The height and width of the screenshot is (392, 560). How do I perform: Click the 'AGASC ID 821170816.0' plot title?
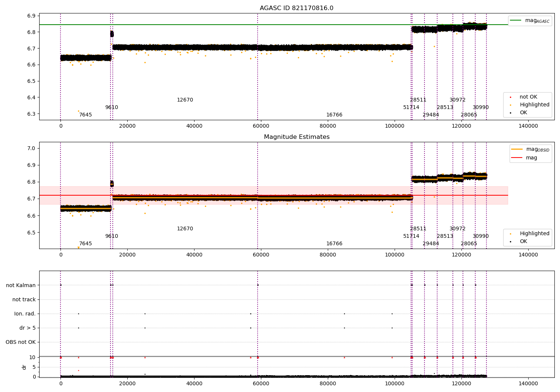[296, 8]
